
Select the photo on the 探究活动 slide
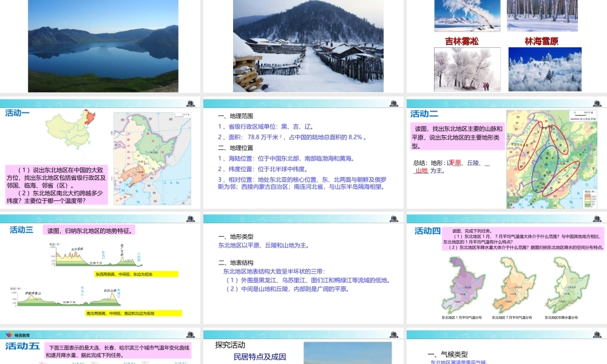[x=348, y=353]
